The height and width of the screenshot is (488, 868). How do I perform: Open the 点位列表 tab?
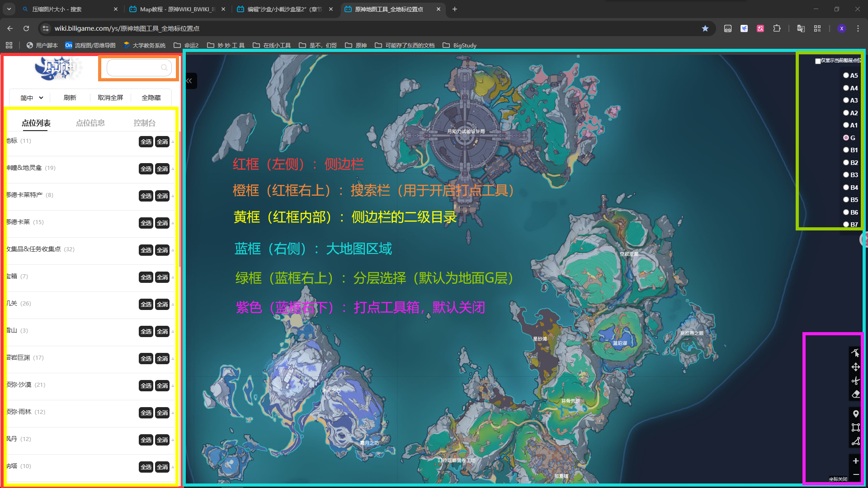coord(36,123)
